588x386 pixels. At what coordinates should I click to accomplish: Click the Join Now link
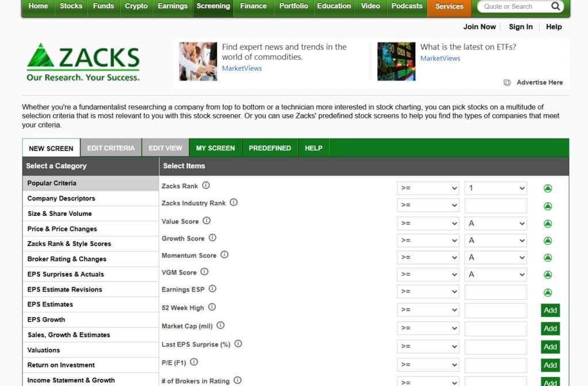point(479,26)
